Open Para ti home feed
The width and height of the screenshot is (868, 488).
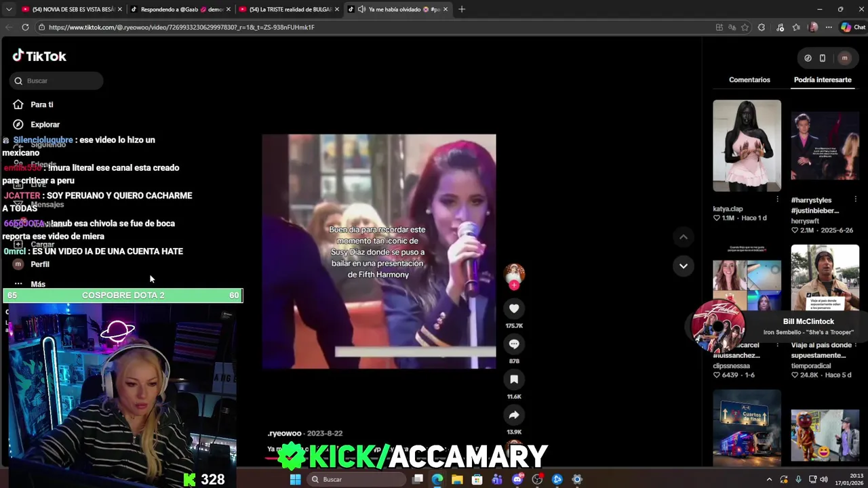click(41, 104)
